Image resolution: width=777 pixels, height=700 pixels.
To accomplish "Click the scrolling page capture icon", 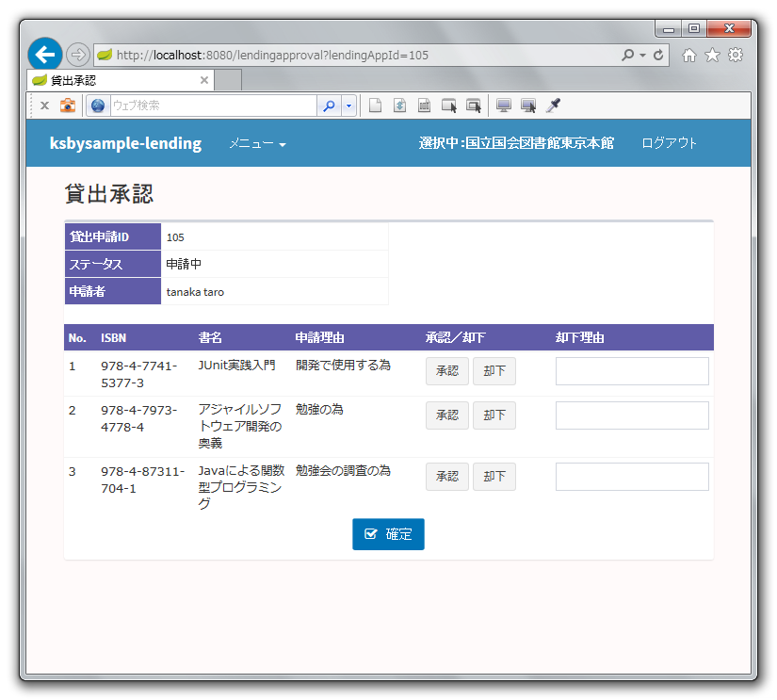I will [400, 106].
